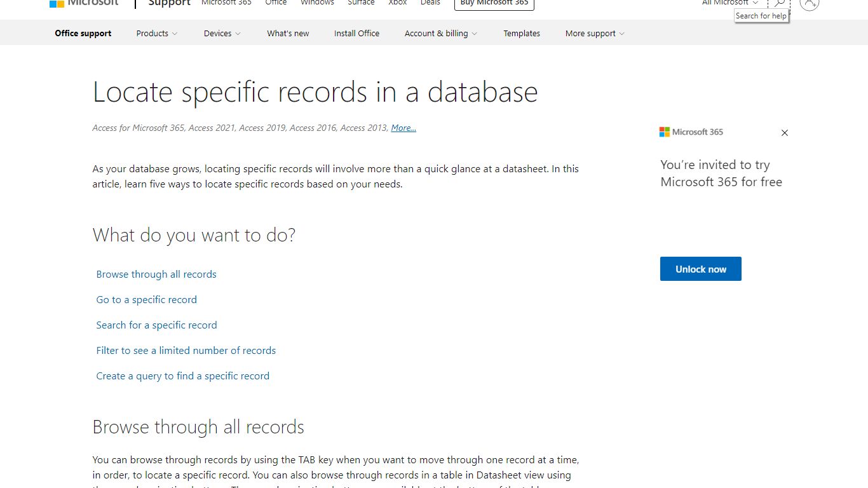Image resolution: width=868 pixels, height=488 pixels.
Task: Click More... link for applicable versions
Action: click(x=403, y=128)
